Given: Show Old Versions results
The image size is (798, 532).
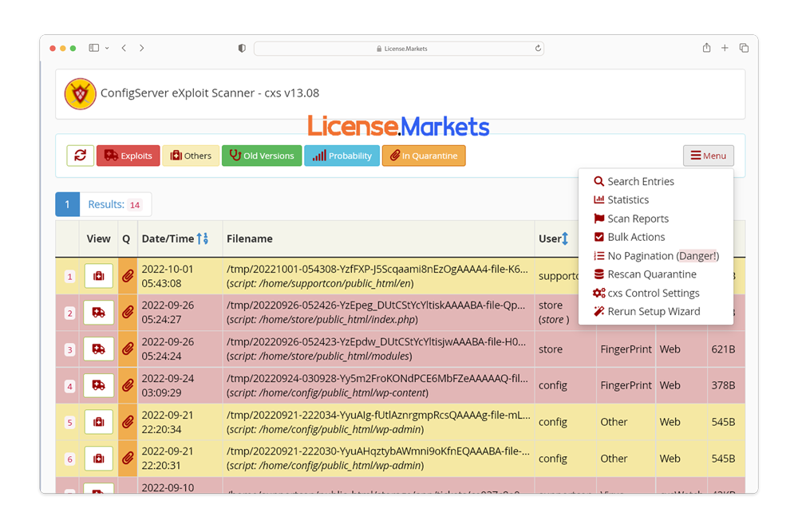Looking at the screenshot, I should coord(262,156).
